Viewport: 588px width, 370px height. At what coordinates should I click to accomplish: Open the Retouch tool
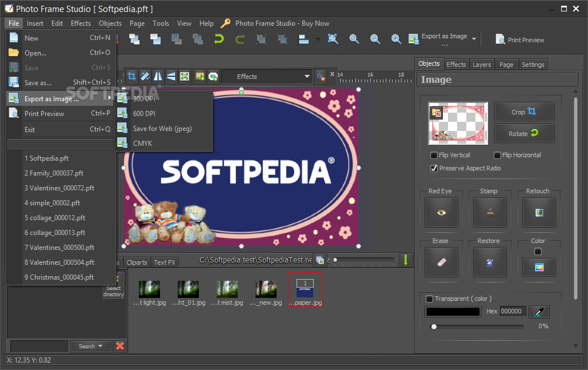tap(539, 213)
